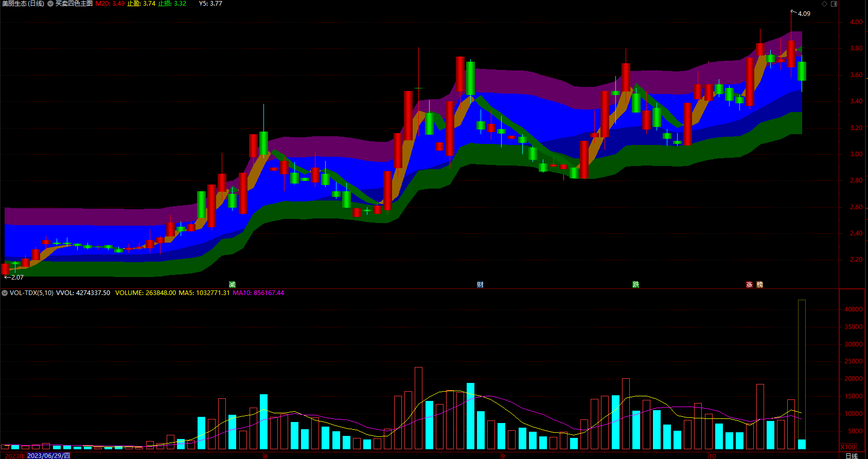
Task: Click the 榜 marker icon
Action: point(760,284)
